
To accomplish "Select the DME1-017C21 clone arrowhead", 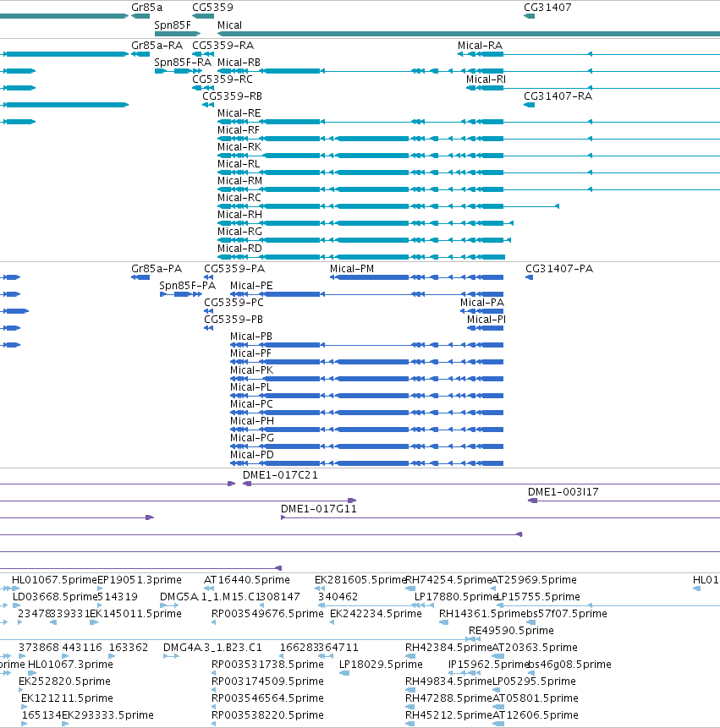I will pyautogui.click(x=247, y=484).
